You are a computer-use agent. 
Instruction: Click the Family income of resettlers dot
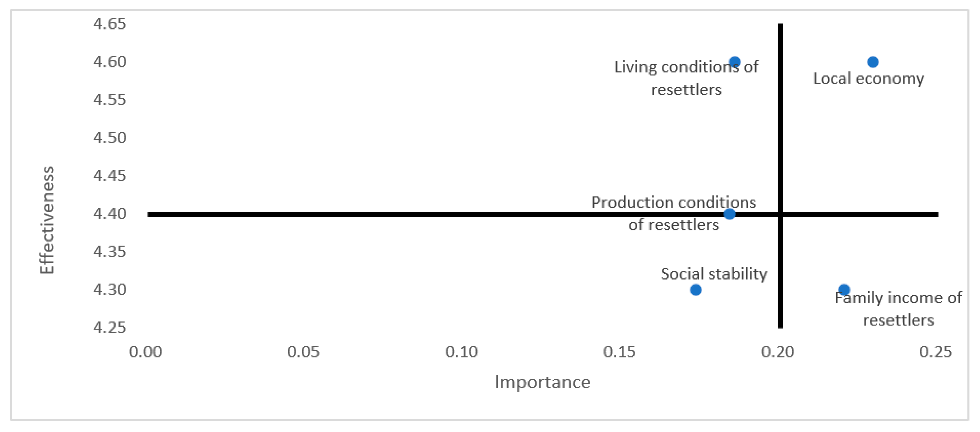coord(844,290)
